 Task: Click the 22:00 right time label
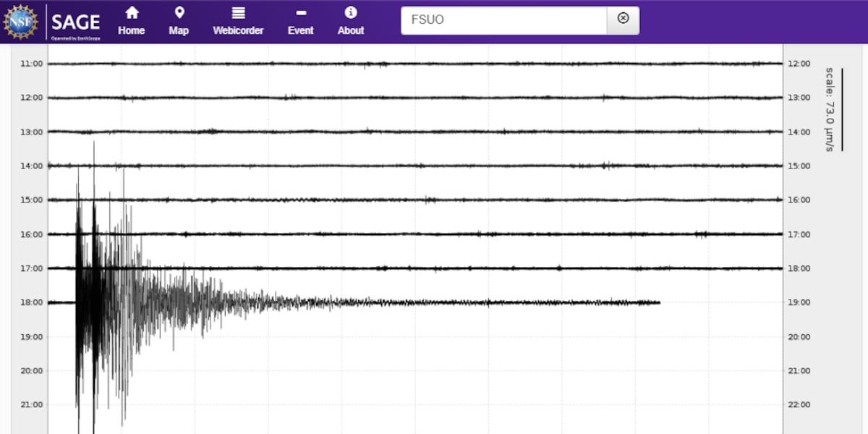click(x=799, y=404)
